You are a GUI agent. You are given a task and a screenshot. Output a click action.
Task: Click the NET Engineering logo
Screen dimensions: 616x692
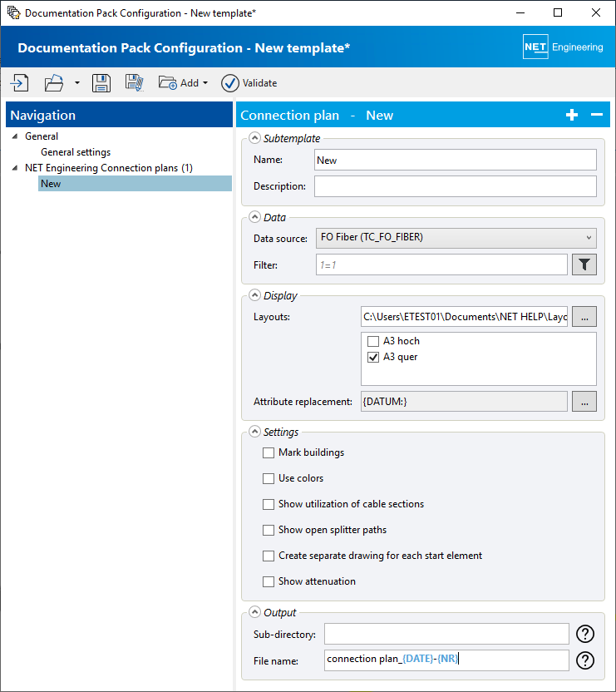[x=563, y=47]
